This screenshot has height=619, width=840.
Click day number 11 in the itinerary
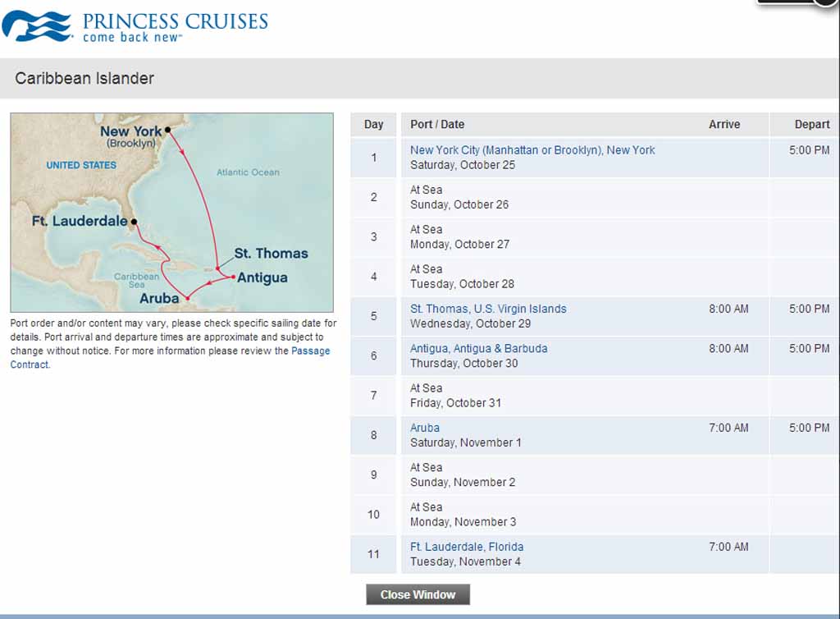[x=373, y=554]
